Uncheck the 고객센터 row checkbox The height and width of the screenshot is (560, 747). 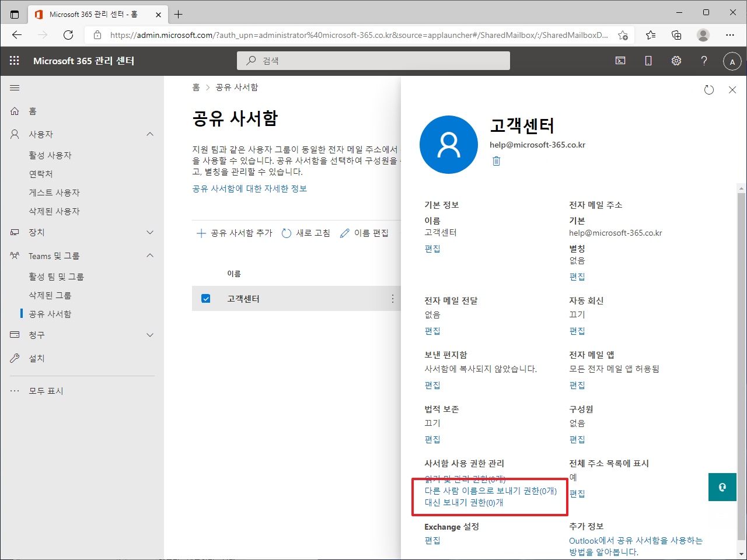pyautogui.click(x=205, y=299)
